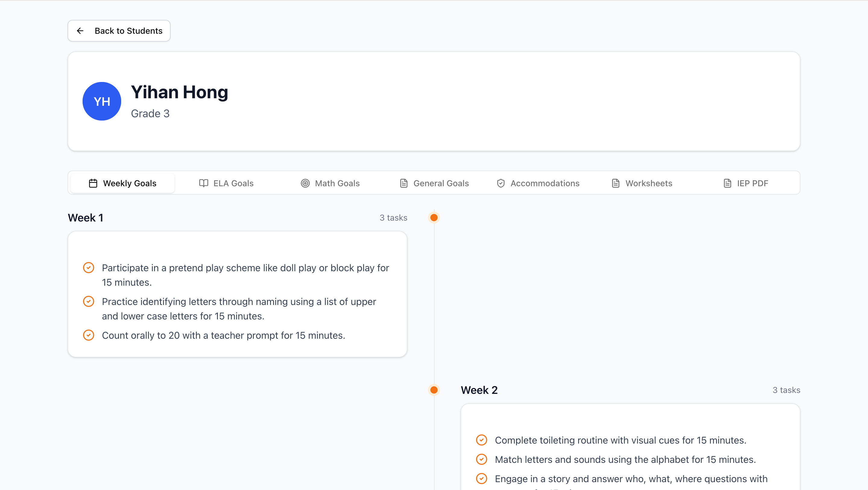Click the shield icon for Accommodations
This screenshot has width=868, height=490.
click(x=501, y=183)
